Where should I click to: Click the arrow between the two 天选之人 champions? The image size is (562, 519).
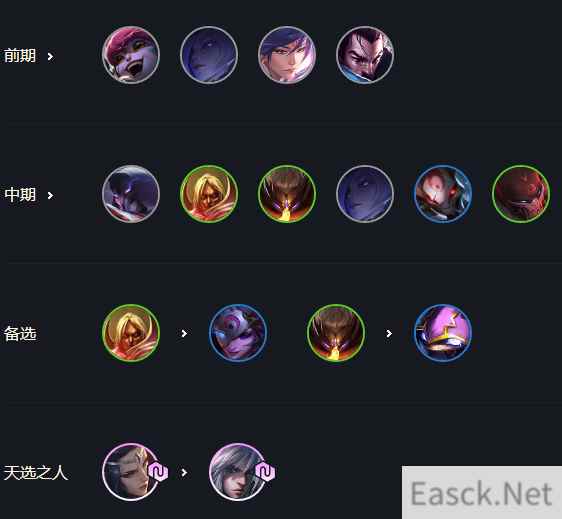pyautogui.click(x=184, y=472)
